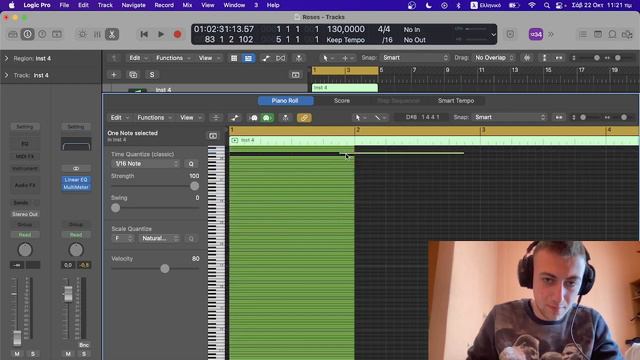640x360 pixels.
Task: Click Piano Roll Catch Playhead button
Action: point(286,118)
